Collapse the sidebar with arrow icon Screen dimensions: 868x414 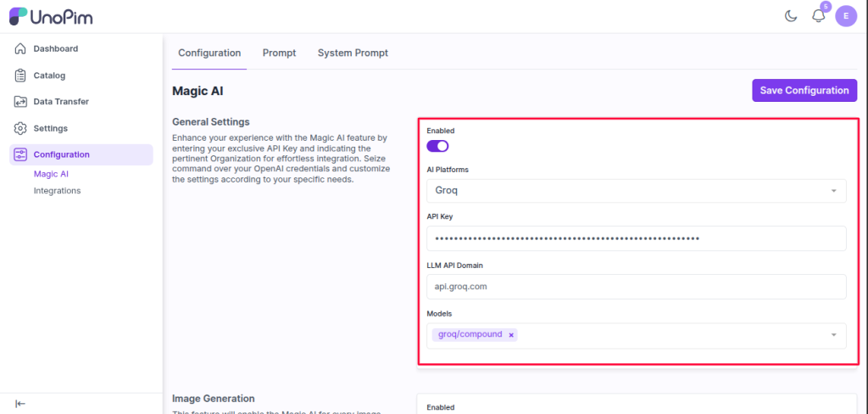click(20, 403)
